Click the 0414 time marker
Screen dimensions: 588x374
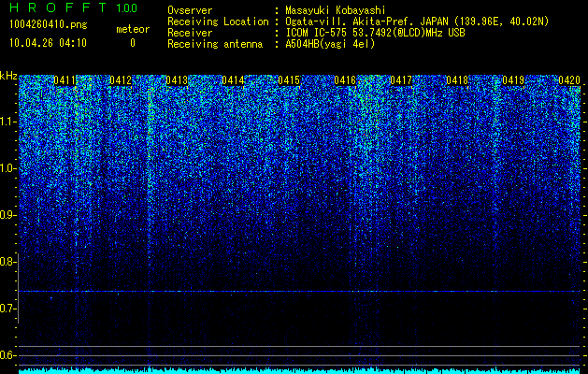click(x=233, y=80)
